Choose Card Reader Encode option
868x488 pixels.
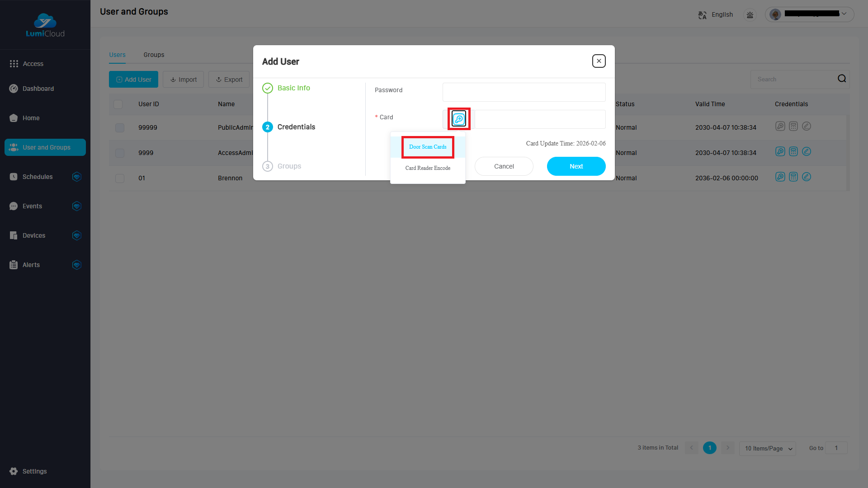click(x=428, y=168)
